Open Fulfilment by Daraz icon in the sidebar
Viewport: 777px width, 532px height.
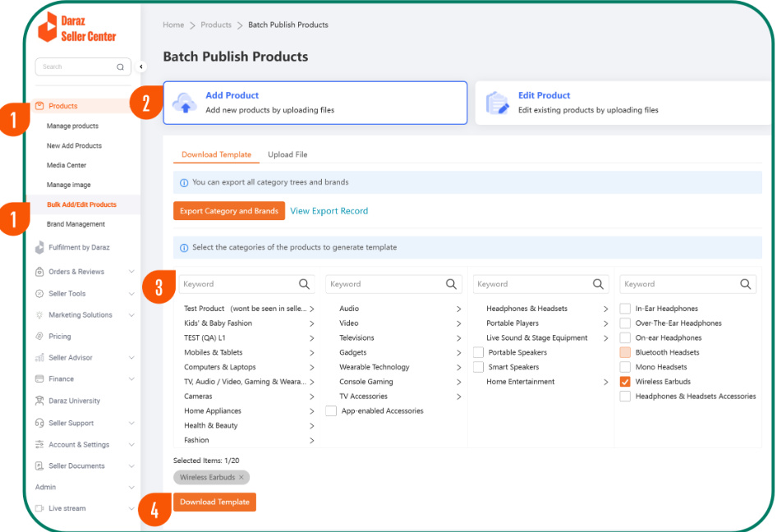40,247
